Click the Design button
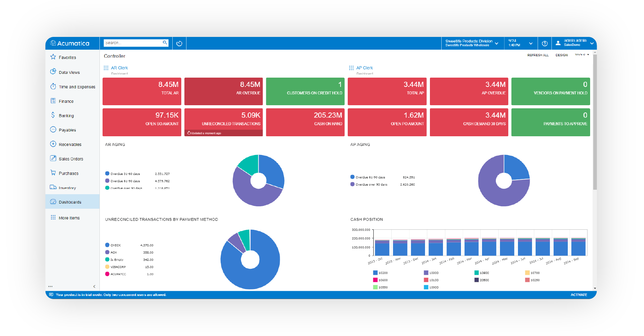The width and height of the screenshot is (644, 336). click(561, 55)
